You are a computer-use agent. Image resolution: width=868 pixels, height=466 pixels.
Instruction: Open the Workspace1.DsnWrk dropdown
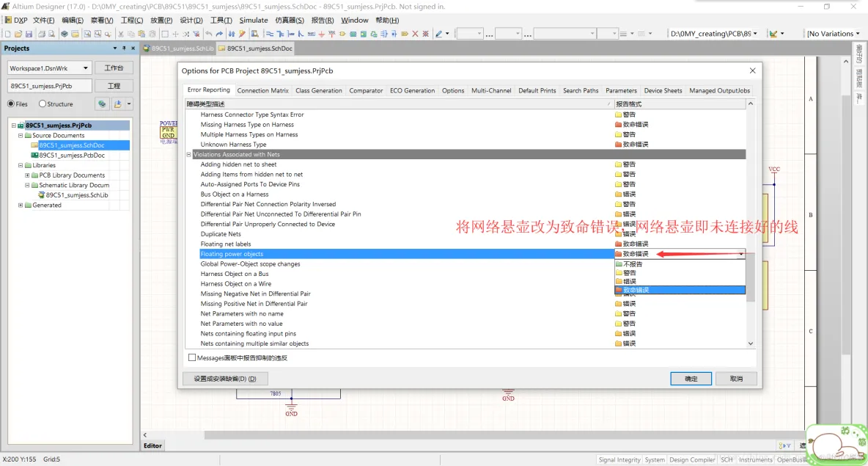point(85,68)
